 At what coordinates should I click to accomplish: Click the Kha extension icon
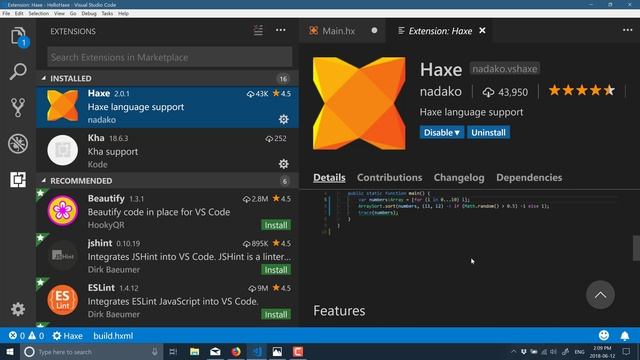[62, 150]
